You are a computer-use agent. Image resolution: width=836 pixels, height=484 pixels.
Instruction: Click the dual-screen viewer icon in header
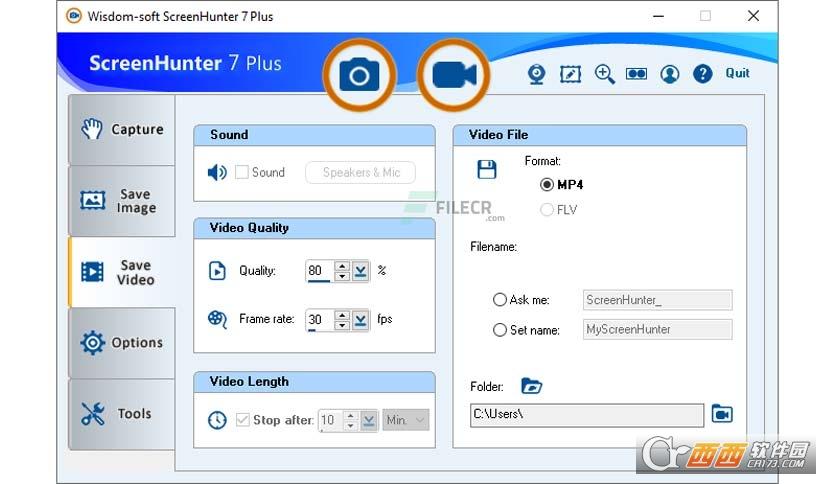coord(636,74)
